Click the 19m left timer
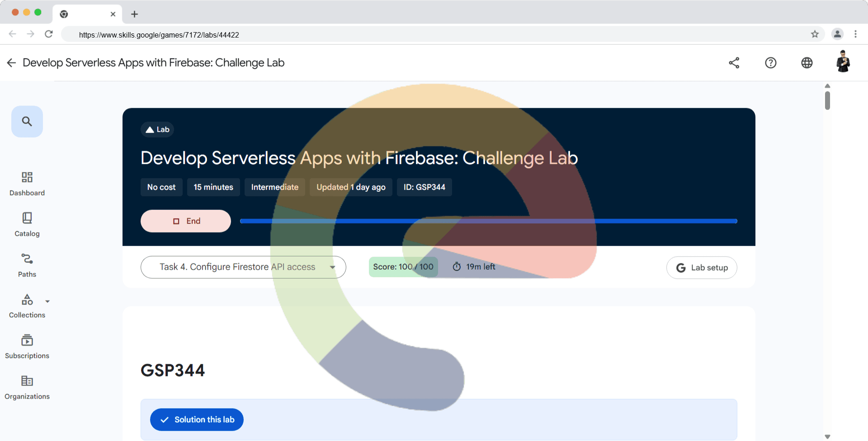868x441 pixels. point(474,267)
